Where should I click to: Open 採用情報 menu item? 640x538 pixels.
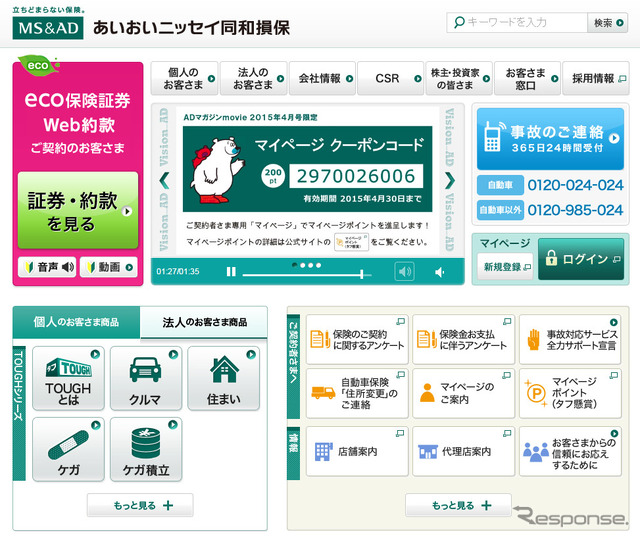click(x=596, y=78)
